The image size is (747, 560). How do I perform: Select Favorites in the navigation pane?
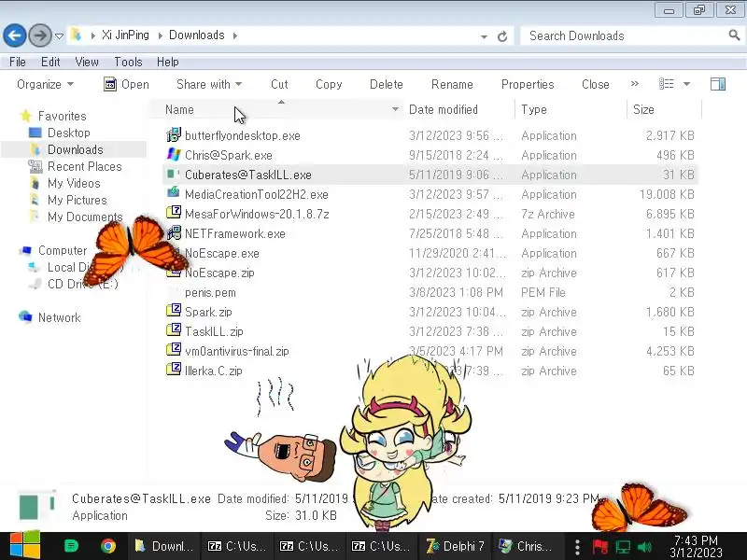(x=62, y=116)
